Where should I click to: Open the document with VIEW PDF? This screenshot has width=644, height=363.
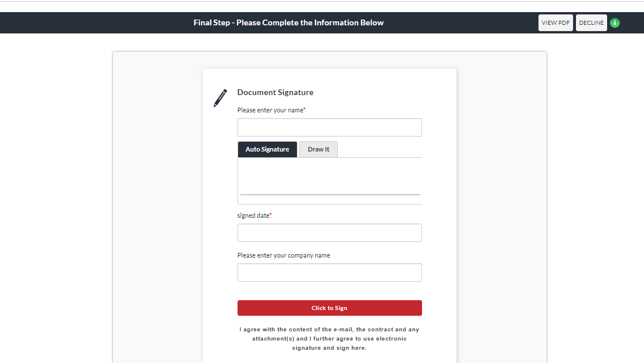point(556,23)
